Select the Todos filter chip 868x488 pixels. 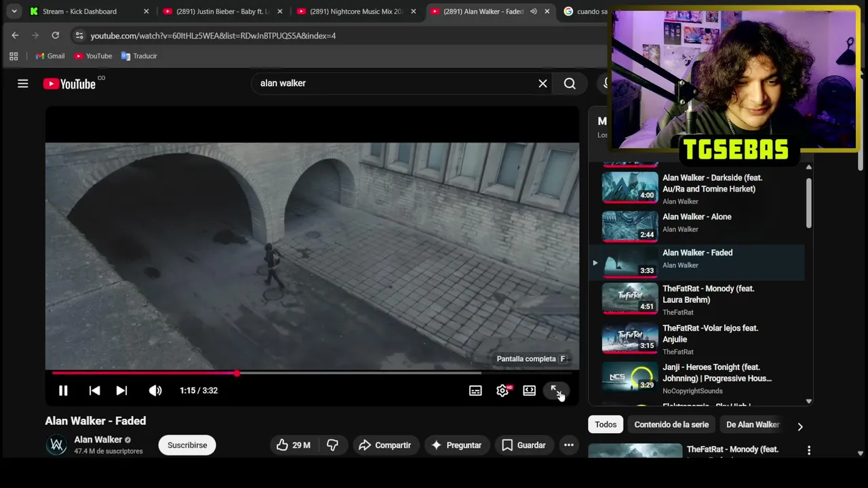click(606, 425)
